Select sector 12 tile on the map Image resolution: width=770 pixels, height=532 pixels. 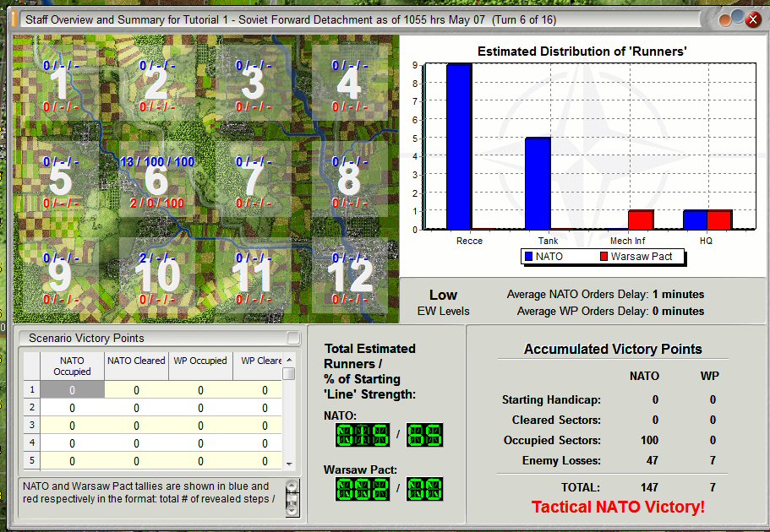coord(350,276)
